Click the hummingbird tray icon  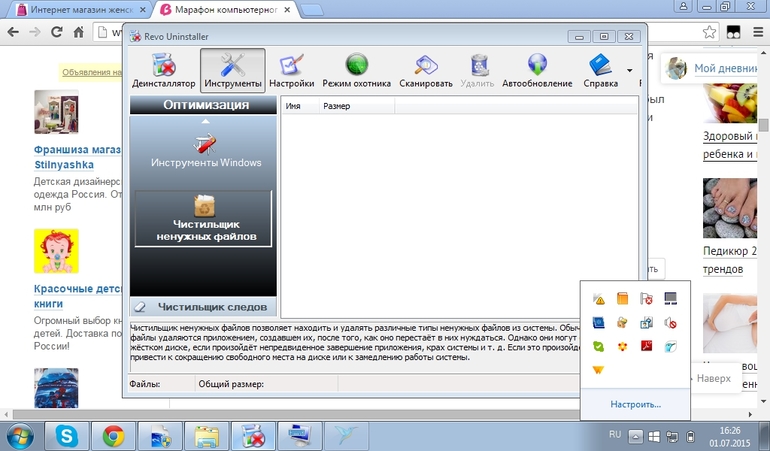click(670, 346)
